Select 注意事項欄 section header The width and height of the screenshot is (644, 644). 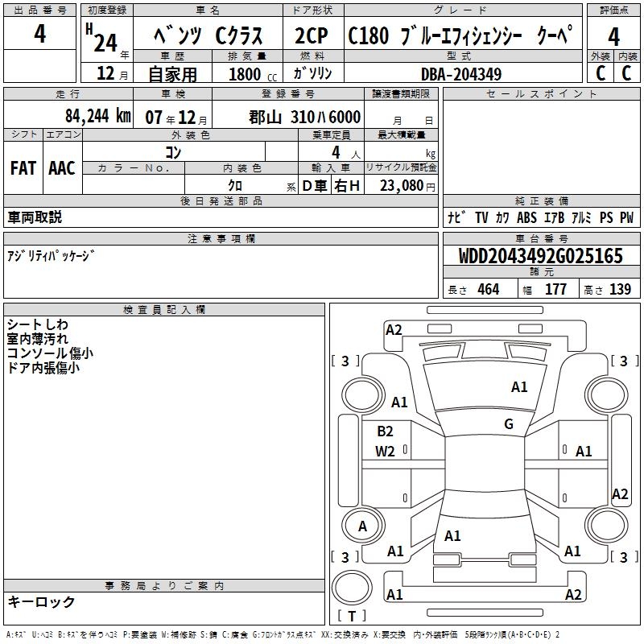(221, 238)
